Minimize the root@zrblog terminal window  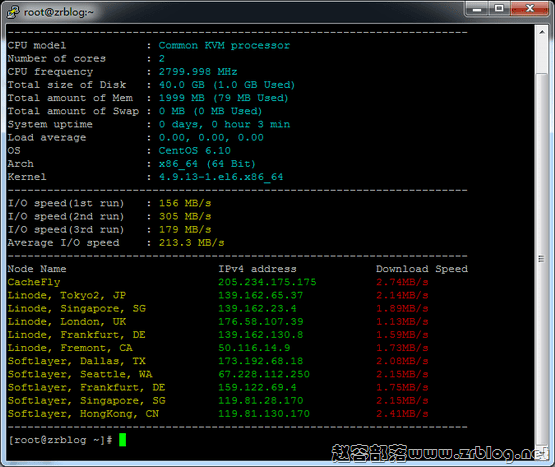click(476, 9)
